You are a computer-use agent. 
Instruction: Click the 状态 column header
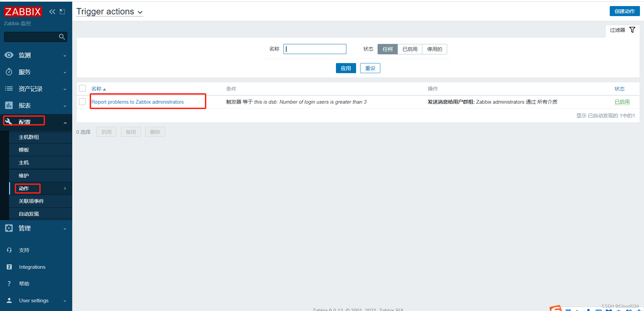pos(619,89)
